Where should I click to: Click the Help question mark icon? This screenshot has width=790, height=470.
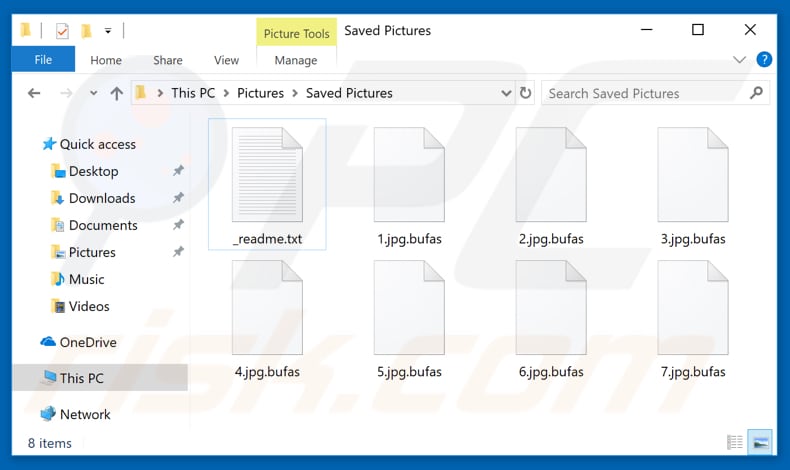pos(765,60)
